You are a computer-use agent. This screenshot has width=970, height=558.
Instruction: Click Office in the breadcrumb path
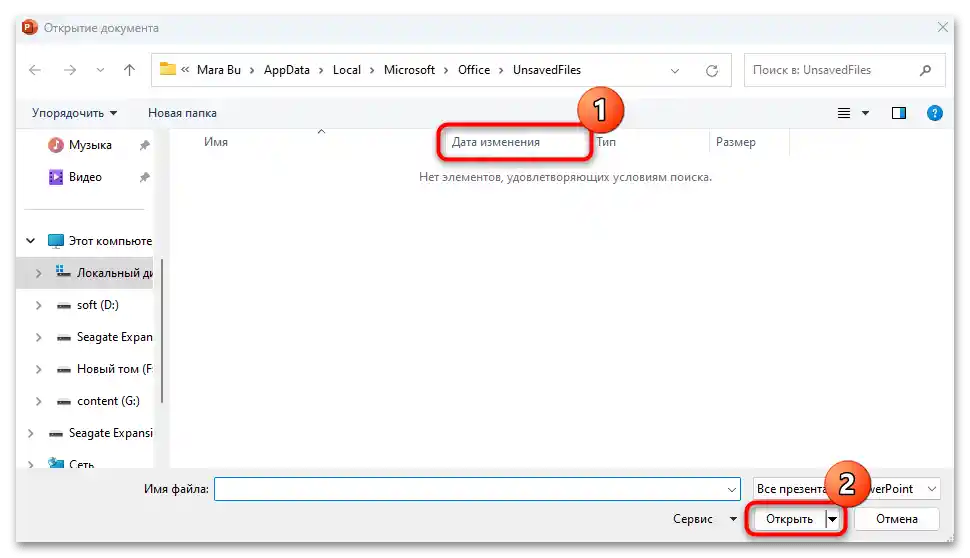coord(474,70)
